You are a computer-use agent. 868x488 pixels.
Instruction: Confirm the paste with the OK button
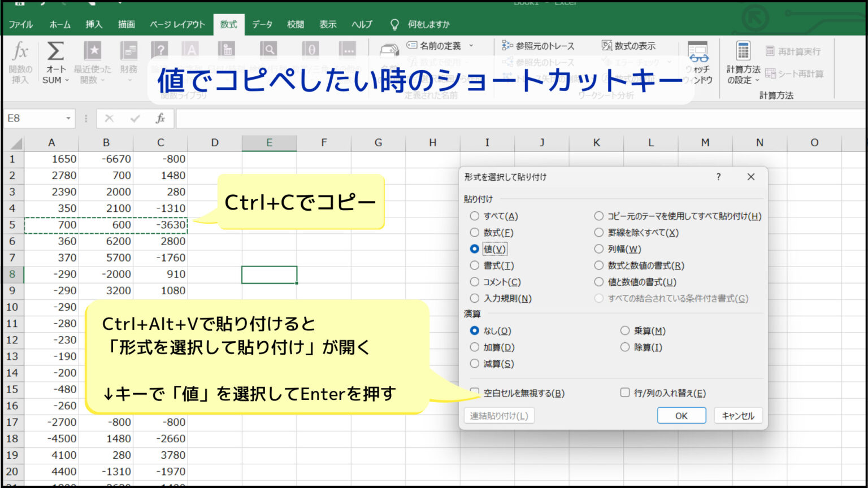(681, 415)
